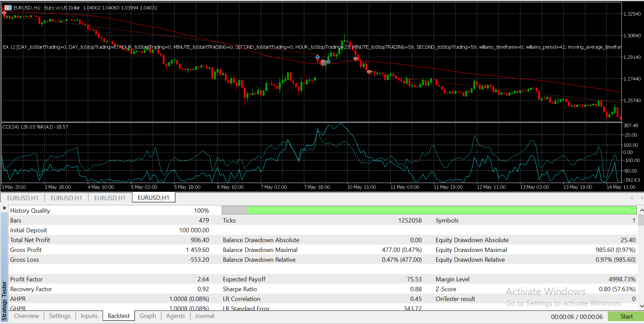644x324 pixels.
Task: Click the AHPR row label
Action: coord(18,299)
